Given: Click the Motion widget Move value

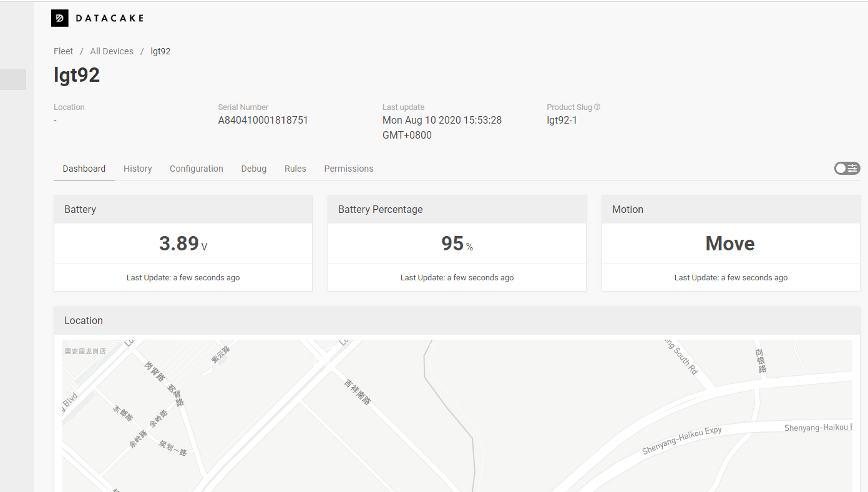Looking at the screenshot, I should pos(730,244).
